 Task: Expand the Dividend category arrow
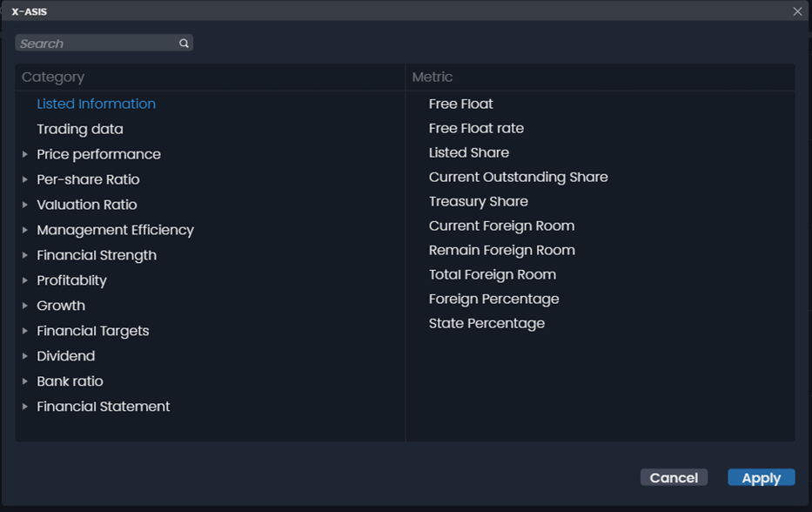[x=25, y=356]
